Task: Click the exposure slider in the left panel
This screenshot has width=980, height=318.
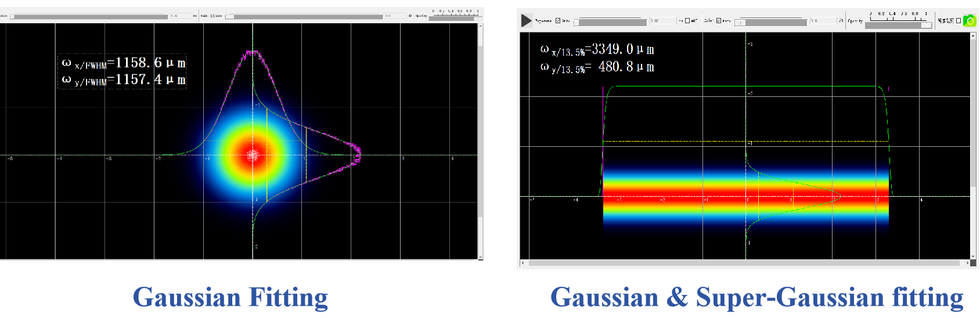Action: click(88, 16)
